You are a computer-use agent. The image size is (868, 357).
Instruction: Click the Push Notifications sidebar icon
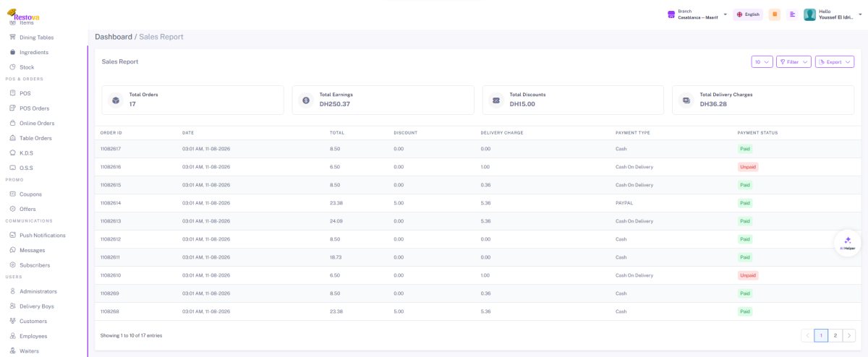click(x=12, y=235)
